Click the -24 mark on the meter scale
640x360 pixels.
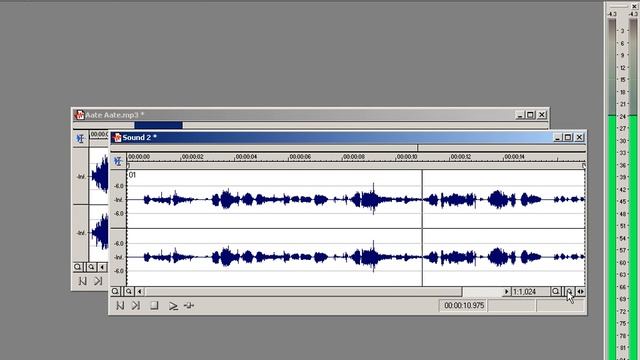[622, 116]
